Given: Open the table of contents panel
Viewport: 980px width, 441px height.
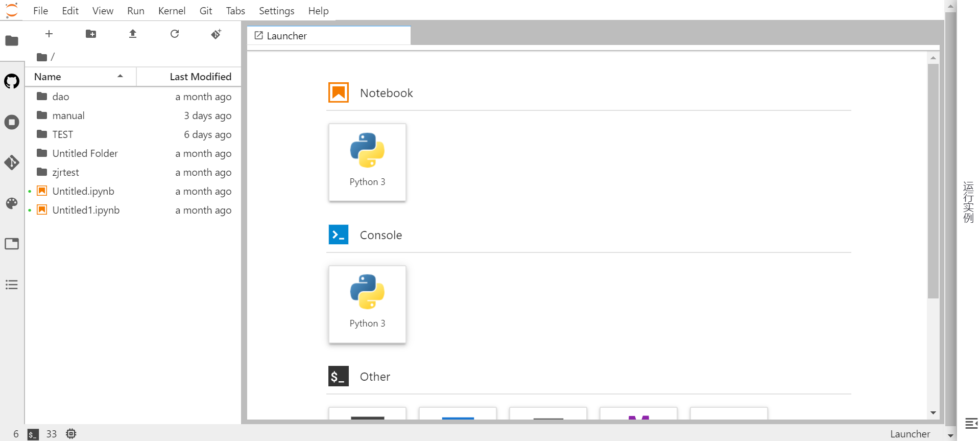Looking at the screenshot, I should pyautogui.click(x=12, y=285).
